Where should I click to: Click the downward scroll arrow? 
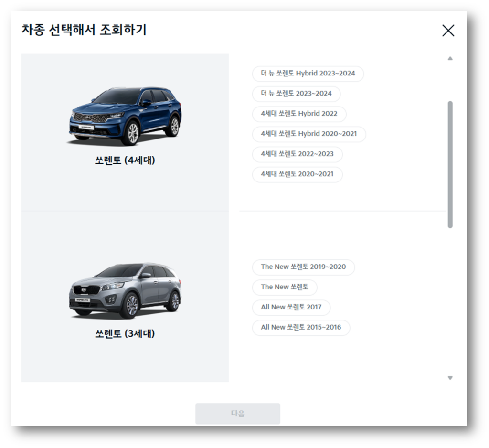click(x=450, y=377)
